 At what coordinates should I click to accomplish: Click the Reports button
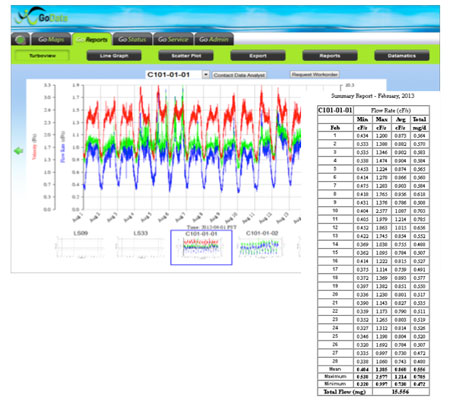click(x=330, y=56)
